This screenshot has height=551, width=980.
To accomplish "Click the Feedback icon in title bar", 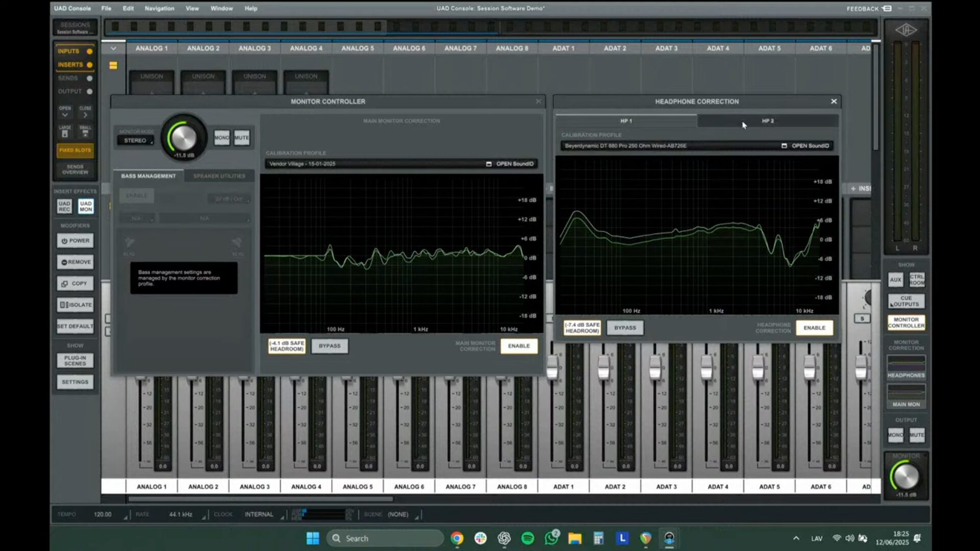I will [x=887, y=9].
